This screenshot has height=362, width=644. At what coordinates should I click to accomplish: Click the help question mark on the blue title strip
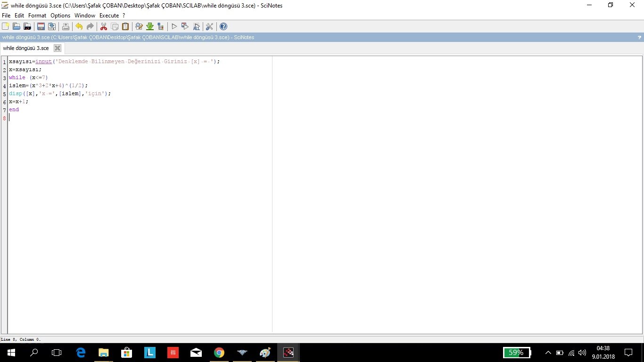point(639,37)
